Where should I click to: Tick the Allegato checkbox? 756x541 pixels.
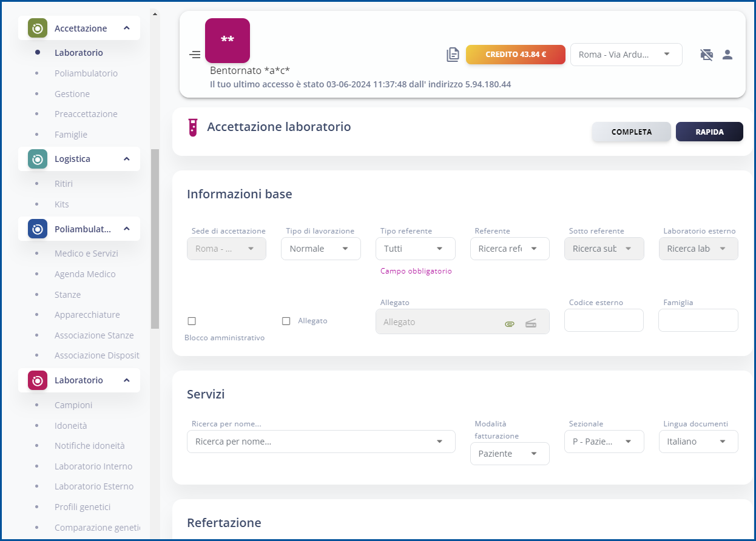pyautogui.click(x=286, y=321)
